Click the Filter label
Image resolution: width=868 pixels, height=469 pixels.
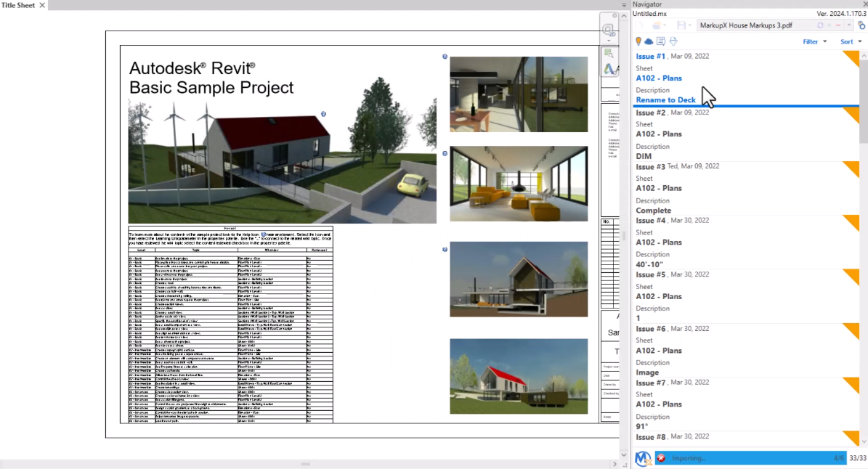[810, 41]
